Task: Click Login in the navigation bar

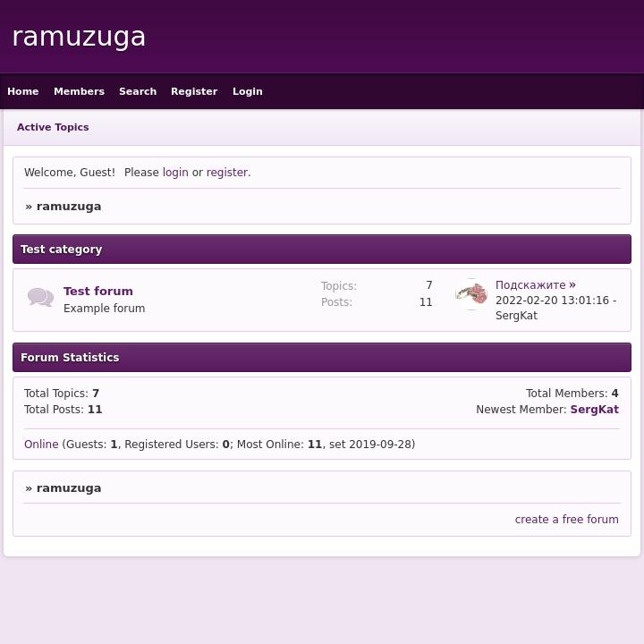Action: (248, 91)
